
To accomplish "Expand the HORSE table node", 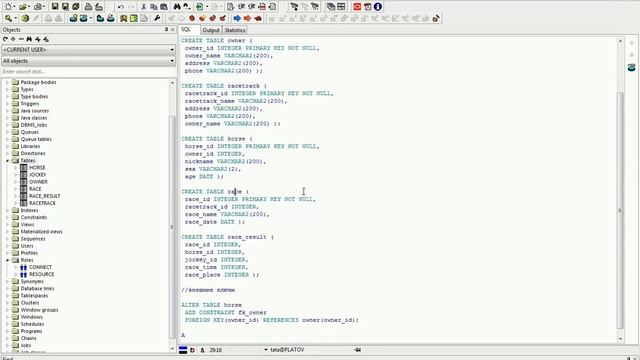I will (x=16, y=168).
